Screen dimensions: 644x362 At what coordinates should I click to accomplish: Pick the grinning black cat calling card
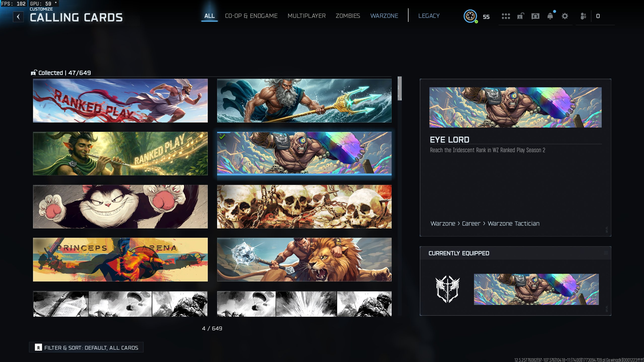[120, 207]
